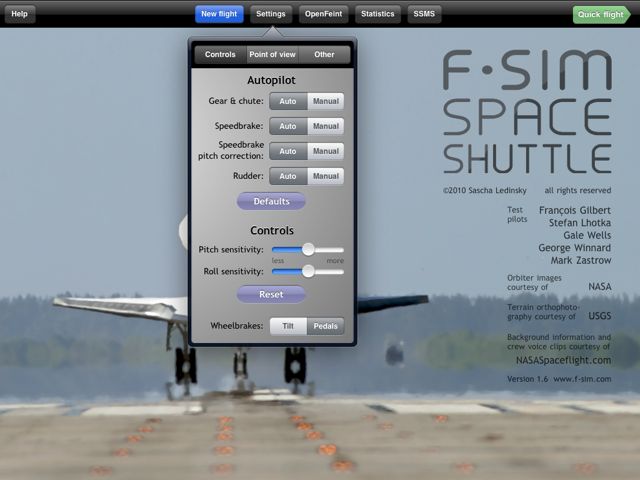Set Speedbrake pitch correction to Auto
This screenshot has height=480, width=640.
click(288, 151)
